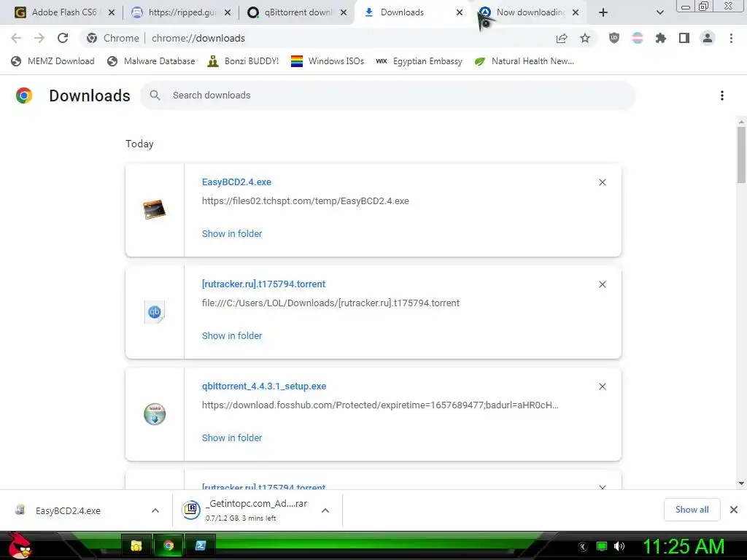Show EasyBCD2.4.exe in folder
Image resolution: width=747 pixels, height=560 pixels.
click(232, 234)
